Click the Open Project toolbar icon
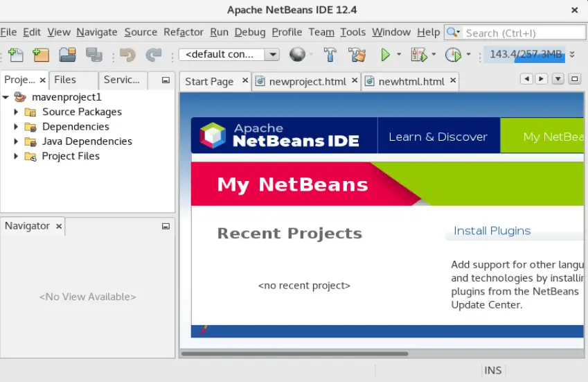Viewport: 588px width, 382px height. (x=67, y=55)
